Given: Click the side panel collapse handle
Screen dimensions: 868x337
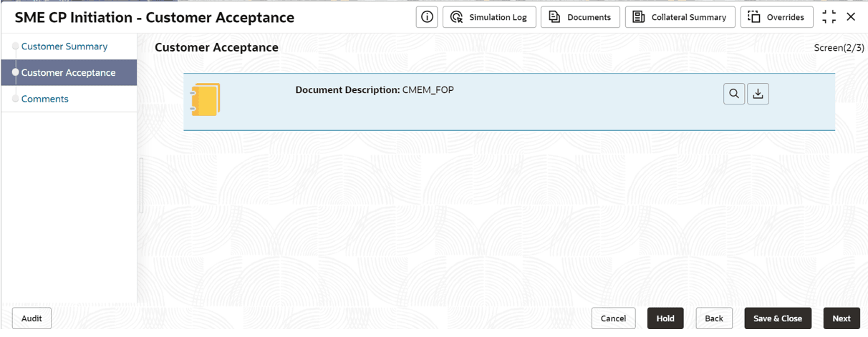Looking at the screenshot, I should tap(141, 185).
